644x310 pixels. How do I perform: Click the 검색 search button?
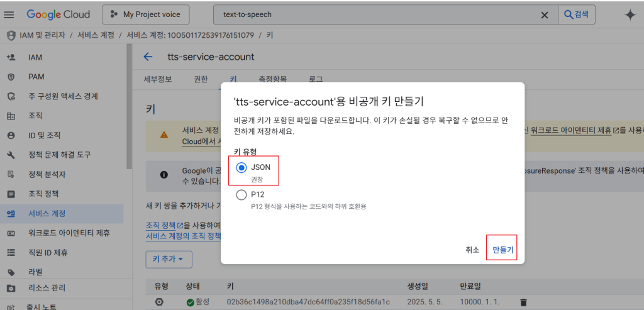[576, 14]
